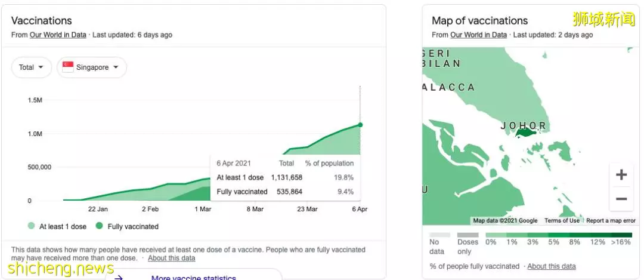Open the Total dropdown
The height and width of the screenshot is (280, 644).
[32, 67]
